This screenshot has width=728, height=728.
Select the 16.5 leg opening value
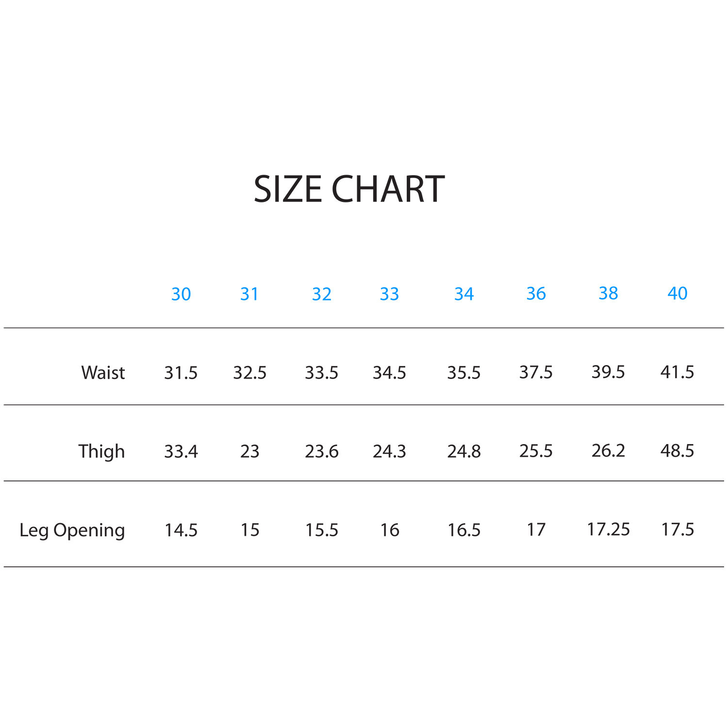[x=463, y=530]
